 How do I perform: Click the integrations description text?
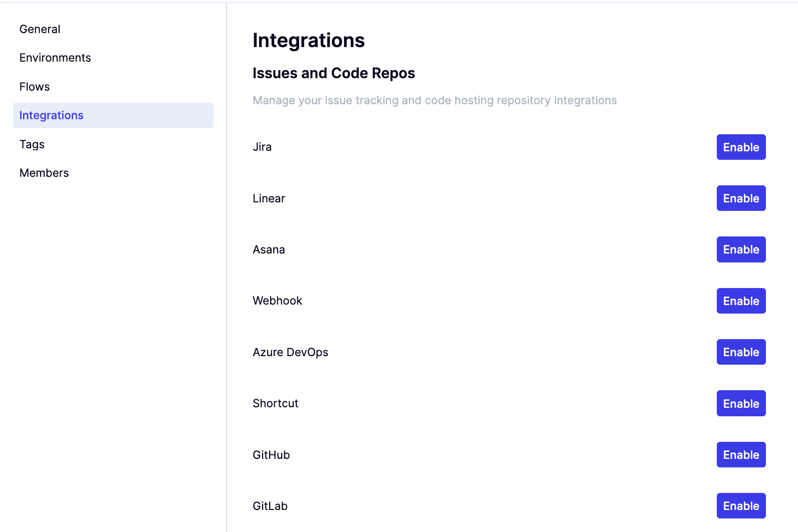tap(435, 100)
